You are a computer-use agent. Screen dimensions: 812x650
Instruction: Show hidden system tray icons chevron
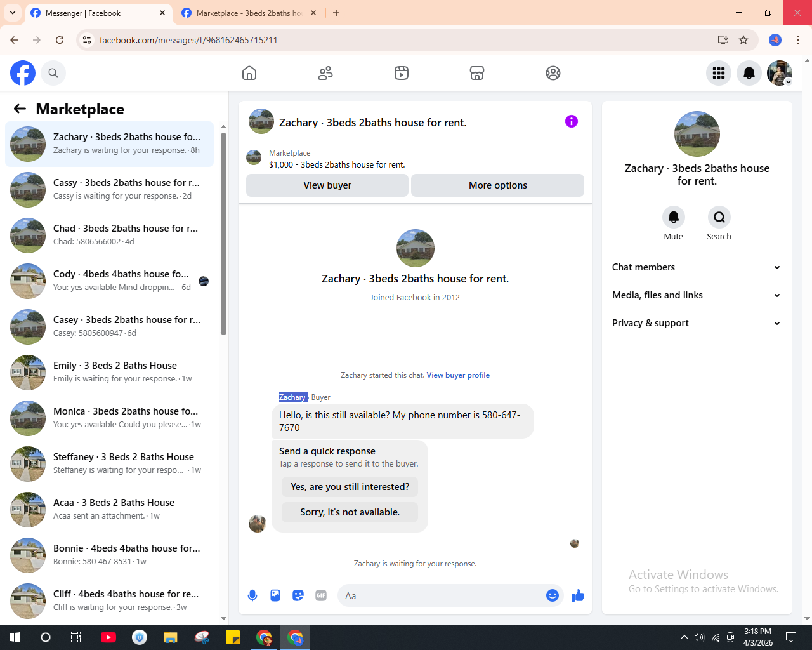click(x=684, y=637)
